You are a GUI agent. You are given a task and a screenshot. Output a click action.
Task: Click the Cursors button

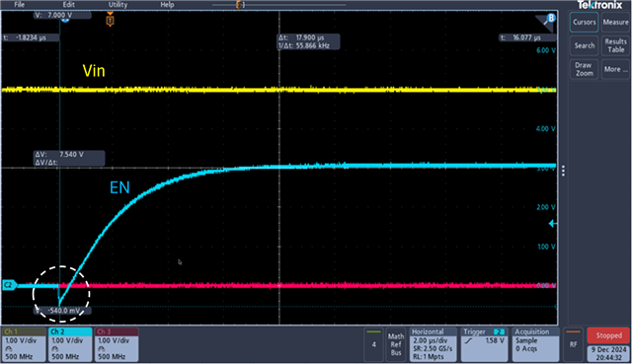(x=584, y=22)
